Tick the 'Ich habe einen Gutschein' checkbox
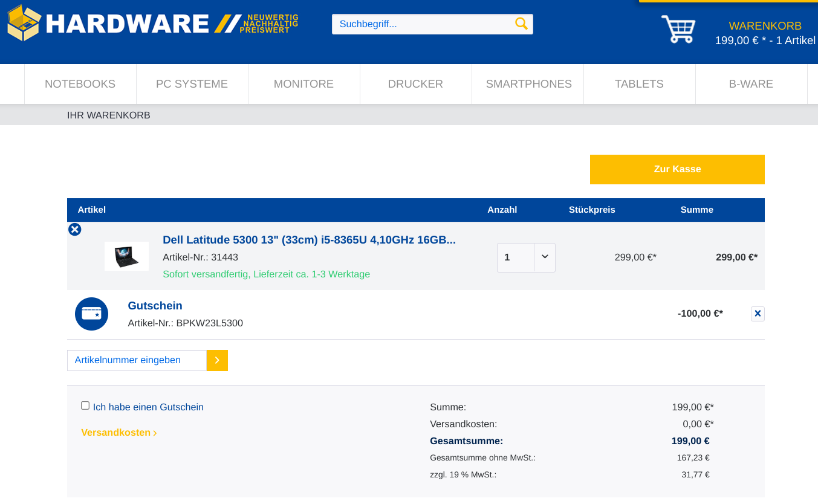 point(85,405)
